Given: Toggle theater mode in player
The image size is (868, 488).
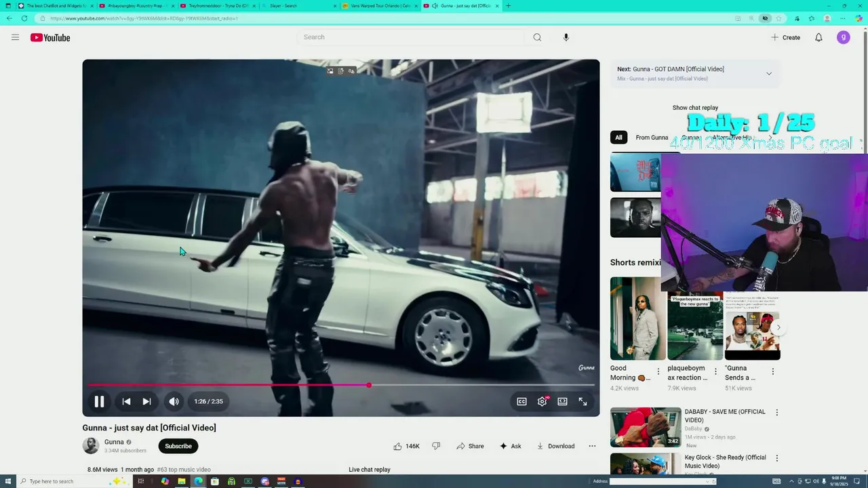Looking at the screenshot, I should tap(562, 401).
